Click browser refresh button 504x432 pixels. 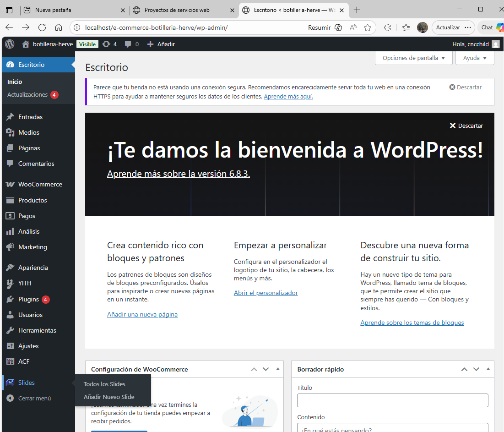pos(42,27)
